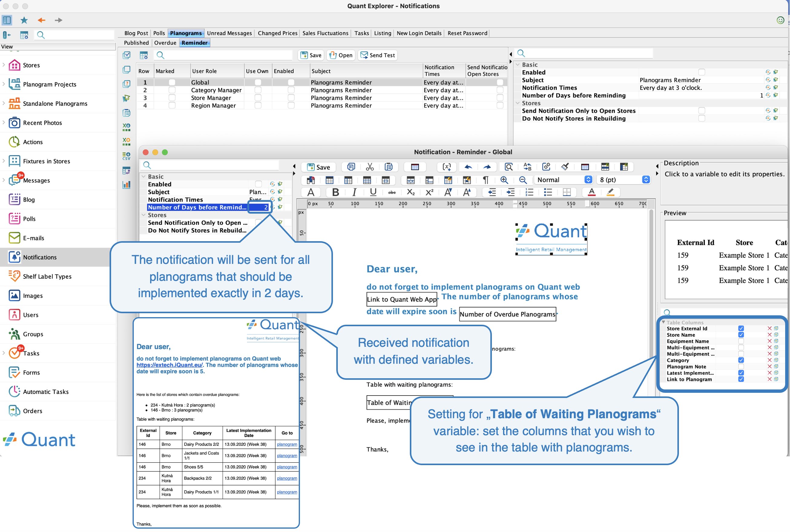Expand Fixtures in Stores tree node
The height and width of the screenshot is (532, 790).
(x=4, y=161)
